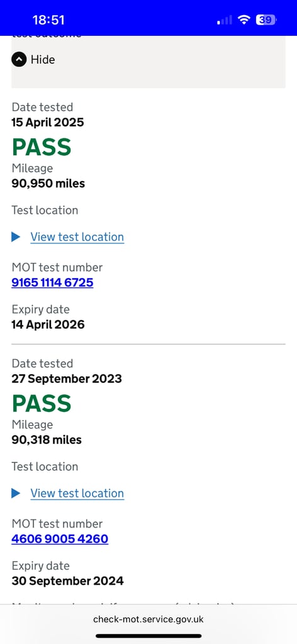
Task: Click the Hide label text
Action: click(43, 60)
